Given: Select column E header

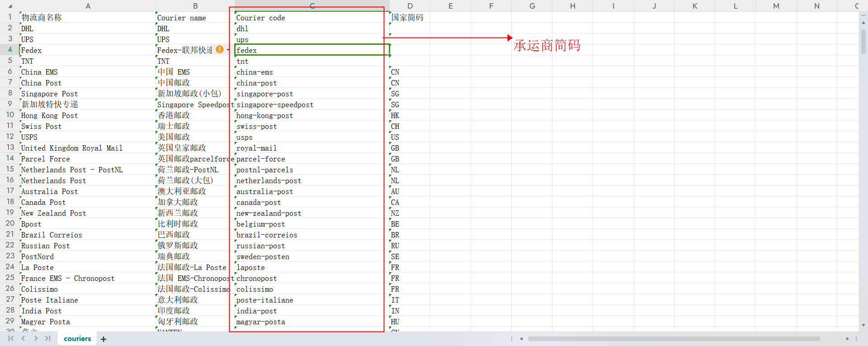Looking at the screenshot, I should click(x=450, y=6).
